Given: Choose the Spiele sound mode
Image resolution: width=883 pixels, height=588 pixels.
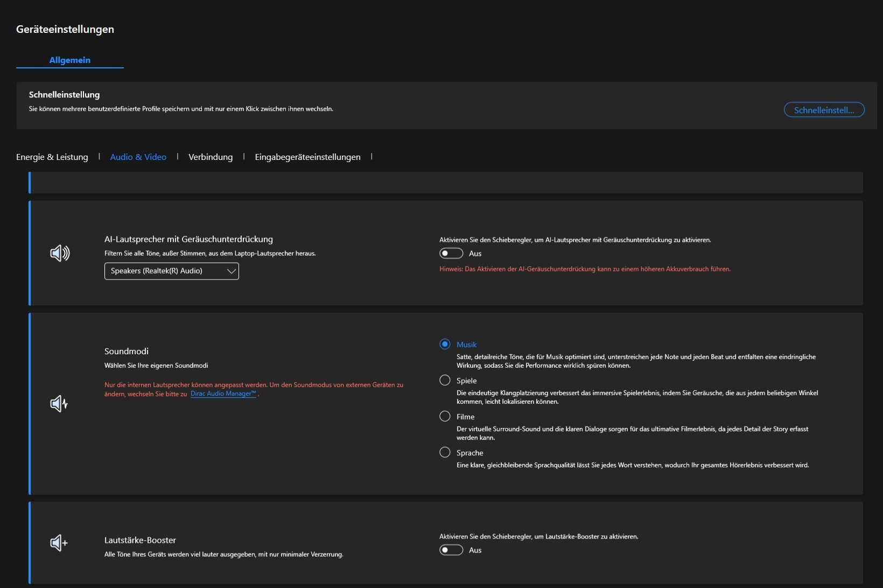Looking at the screenshot, I should [x=445, y=380].
